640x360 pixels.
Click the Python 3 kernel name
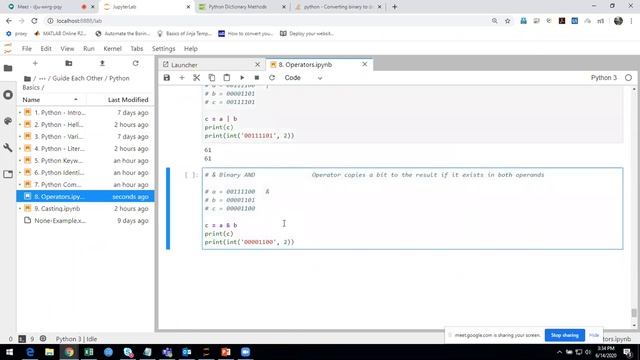tap(604, 78)
